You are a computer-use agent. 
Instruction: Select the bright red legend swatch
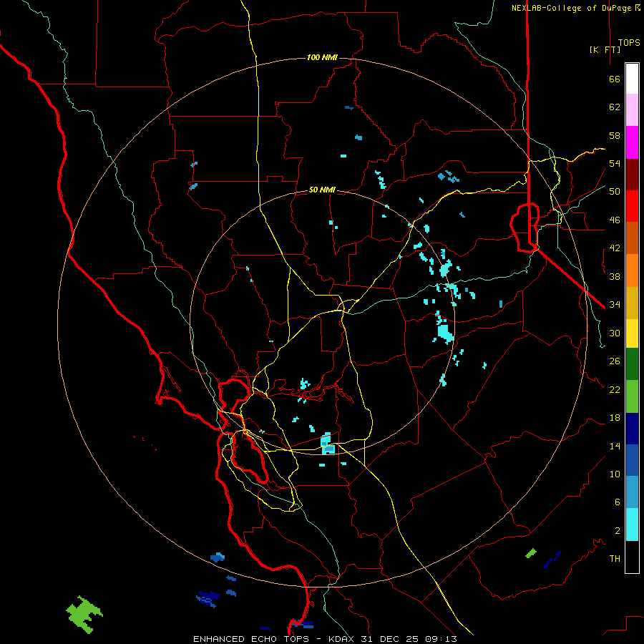click(632, 206)
